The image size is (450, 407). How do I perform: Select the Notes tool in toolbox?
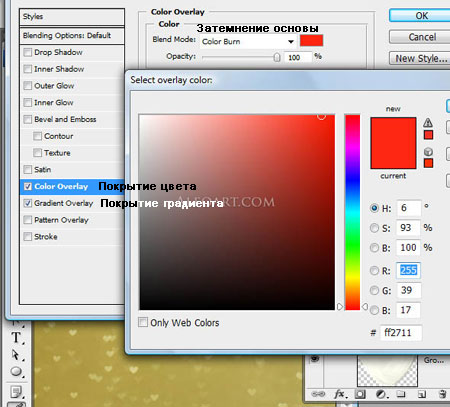(x=16, y=391)
